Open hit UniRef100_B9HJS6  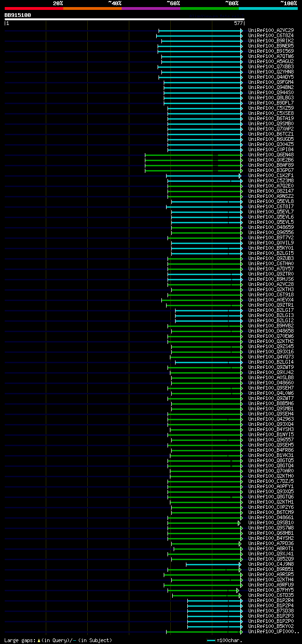[x=271, y=279]
